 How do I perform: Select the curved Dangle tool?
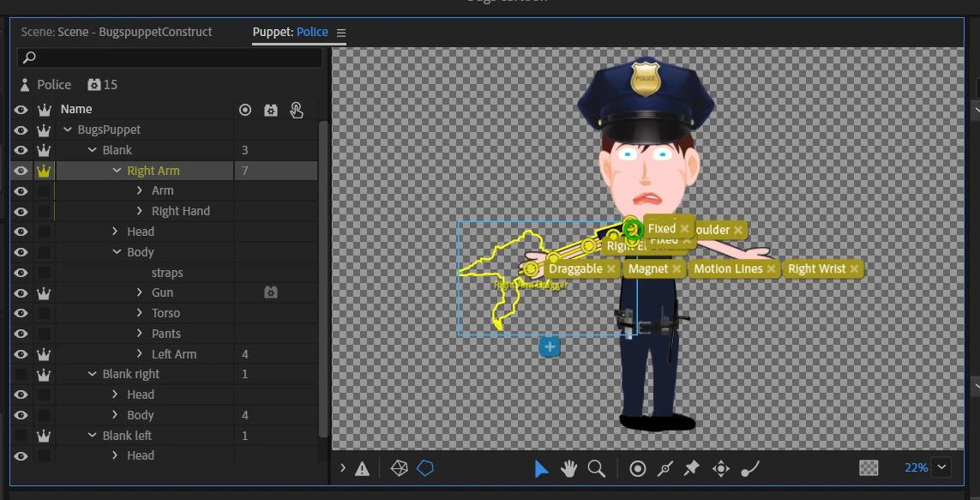tap(750, 469)
